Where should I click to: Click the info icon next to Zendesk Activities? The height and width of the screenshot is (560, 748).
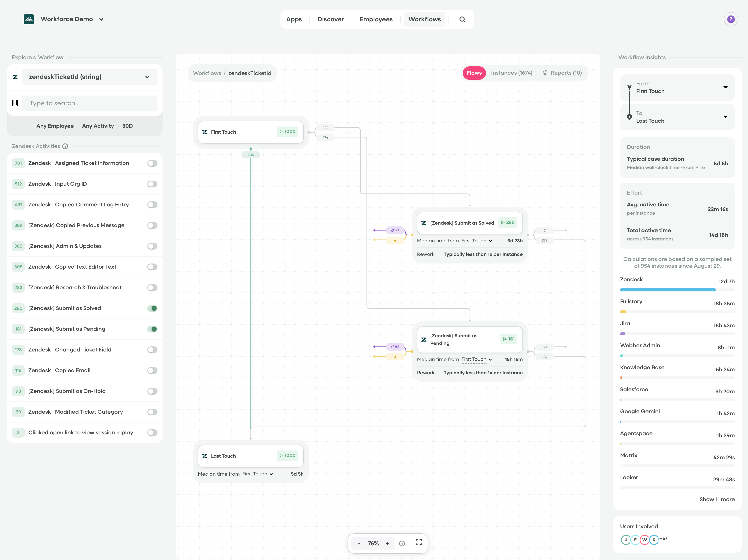[x=65, y=146]
